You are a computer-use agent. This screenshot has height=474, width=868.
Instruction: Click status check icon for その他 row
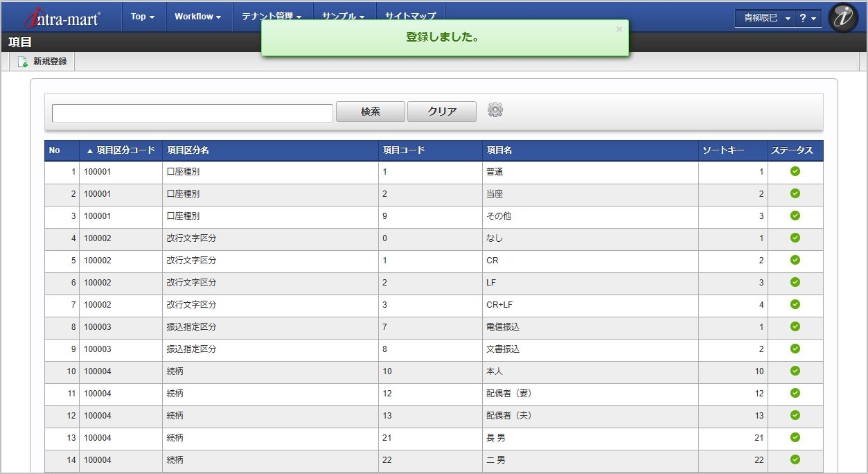(795, 216)
